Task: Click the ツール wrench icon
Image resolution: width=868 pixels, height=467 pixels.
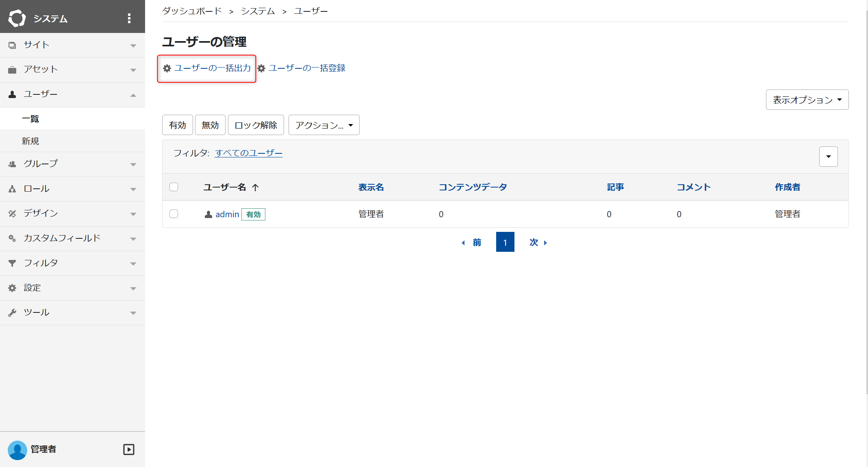Action: (x=12, y=312)
